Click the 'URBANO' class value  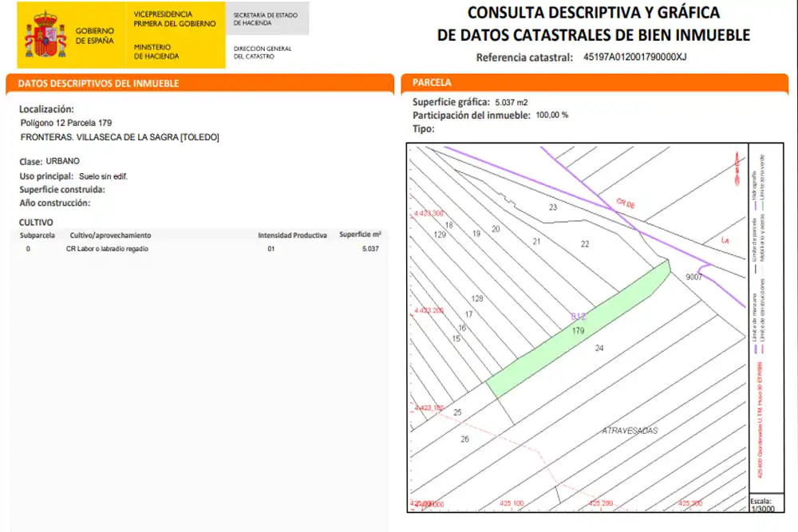click(x=62, y=161)
